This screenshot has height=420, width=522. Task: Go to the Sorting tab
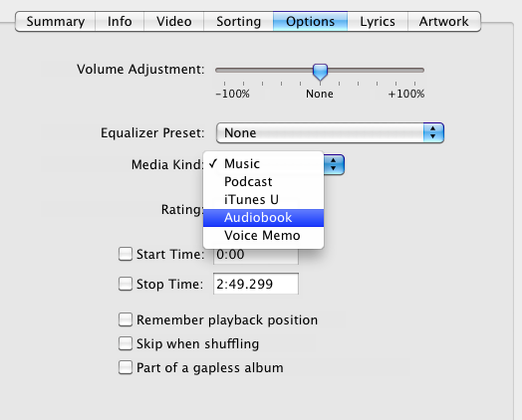[238, 22]
